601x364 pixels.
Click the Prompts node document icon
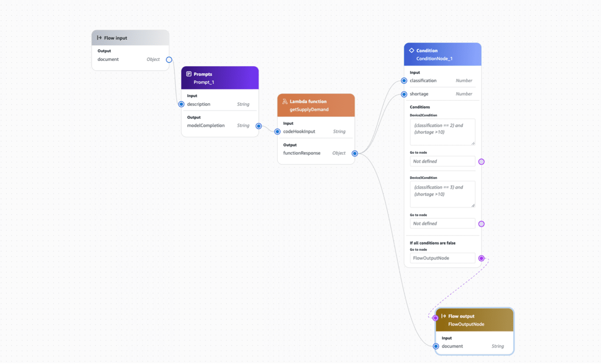(189, 74)
